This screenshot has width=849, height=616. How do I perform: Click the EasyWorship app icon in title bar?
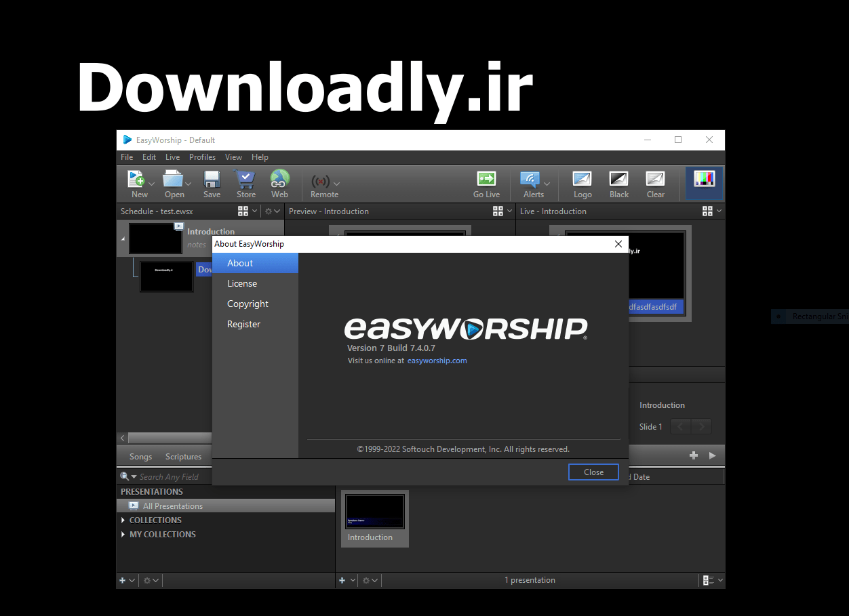[x=127, y=140]
